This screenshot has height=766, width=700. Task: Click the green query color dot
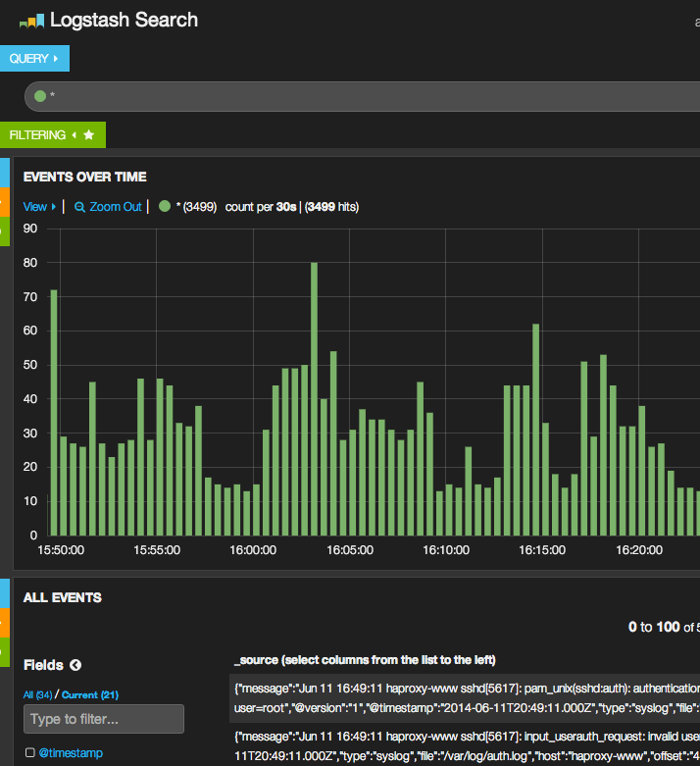pyautogui.click(x=40, y=96)
